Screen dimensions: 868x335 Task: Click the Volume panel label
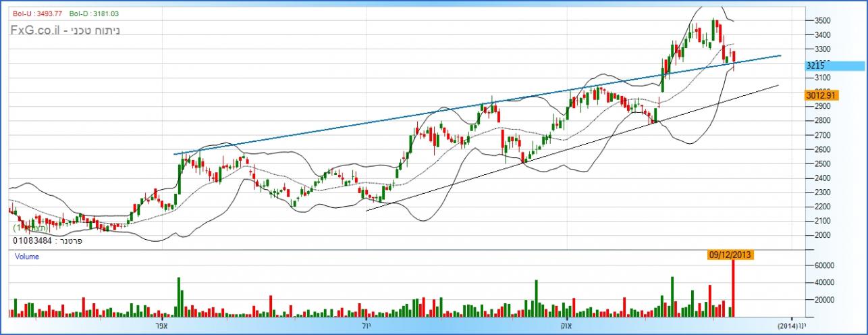[x=28, y=257]
